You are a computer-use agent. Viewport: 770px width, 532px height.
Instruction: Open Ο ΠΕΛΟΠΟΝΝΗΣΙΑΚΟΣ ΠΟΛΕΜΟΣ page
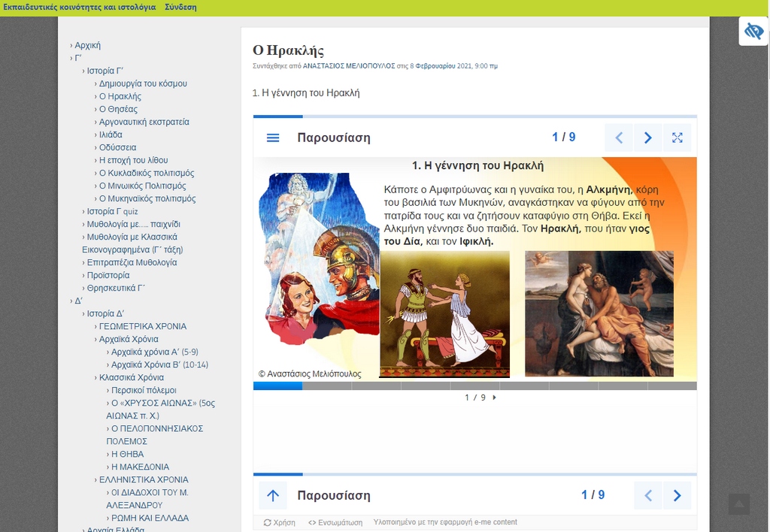point(155,434)
